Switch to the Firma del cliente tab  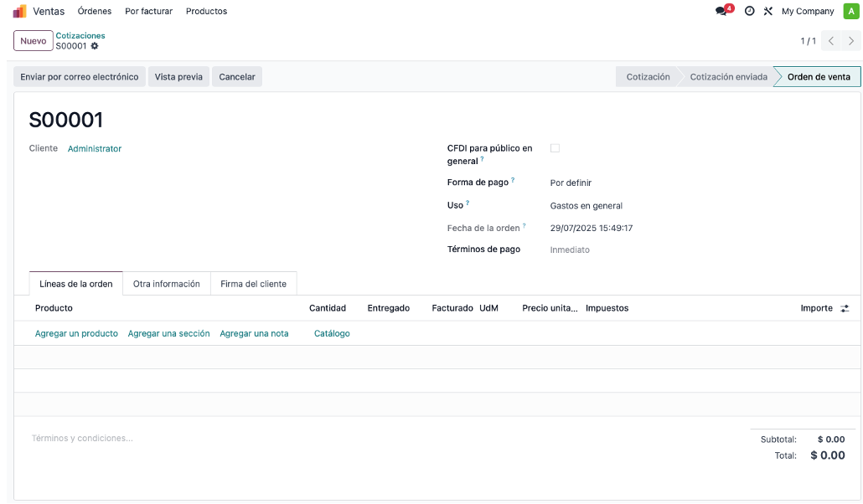pyautogui.click(x=253, y=284)
